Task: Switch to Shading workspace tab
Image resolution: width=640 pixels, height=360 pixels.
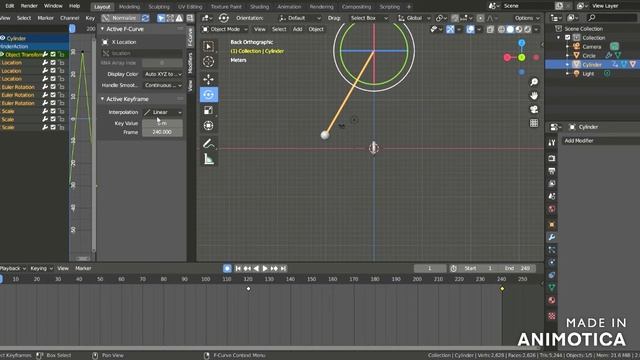Action: [x=259, y=7]
